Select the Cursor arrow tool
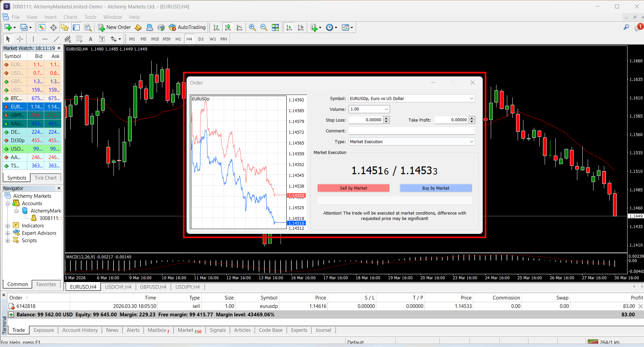Image resolution: width=644 pixels, height=347 pixels. tap(8, 39)
